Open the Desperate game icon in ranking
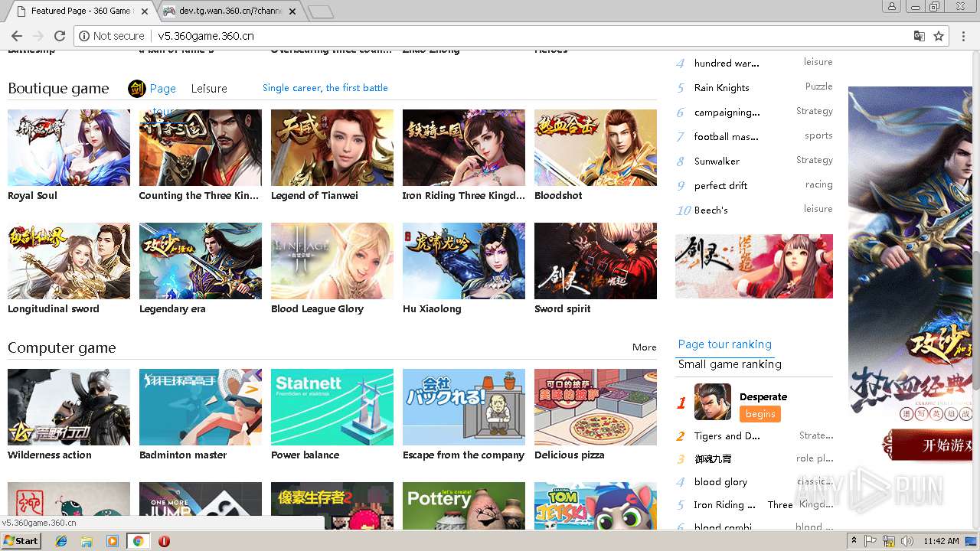This screenshot has width=980, height=551. [x=712, y=402]
